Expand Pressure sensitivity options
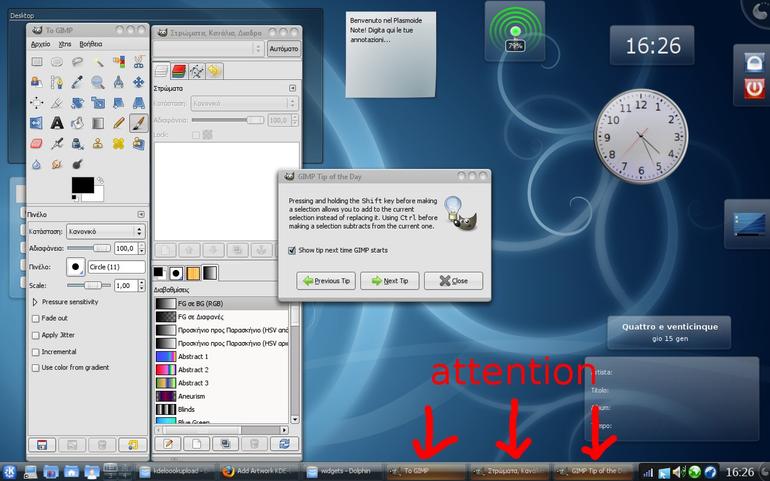Viewport: 770px width, 481px height. 35,302
